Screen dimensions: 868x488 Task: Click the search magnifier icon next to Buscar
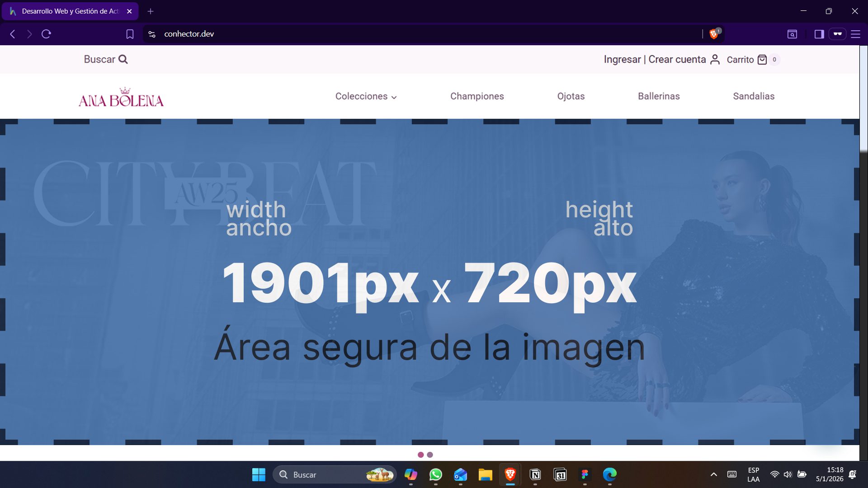123,59
